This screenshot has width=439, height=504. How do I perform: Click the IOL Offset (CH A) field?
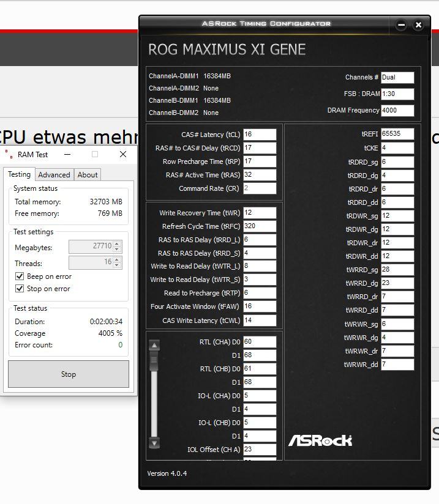coord(260,450)
